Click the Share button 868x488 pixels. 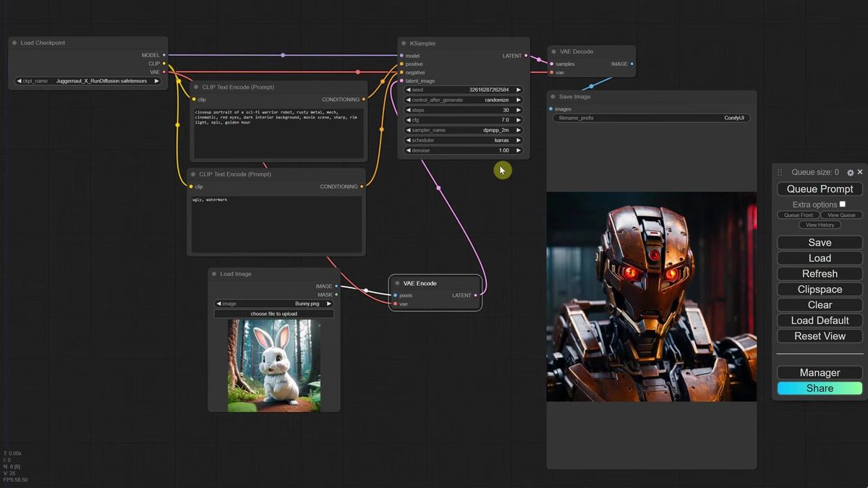click(x=820, y=388)
